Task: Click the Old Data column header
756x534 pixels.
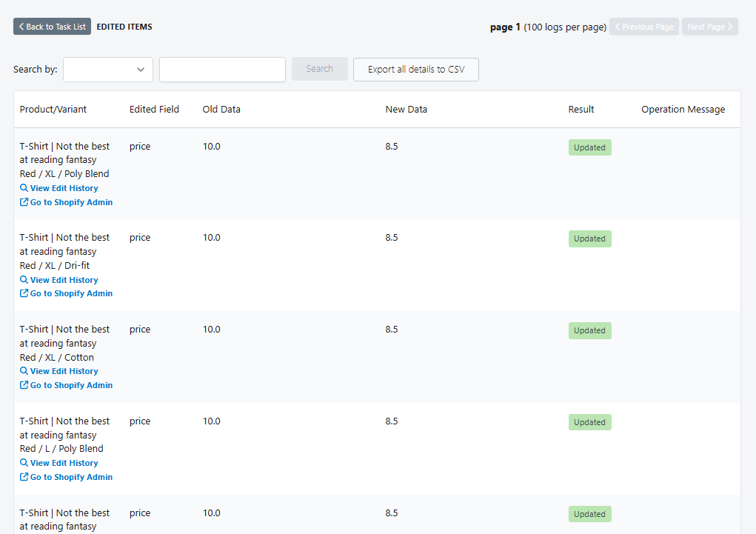Action: [221, 110]
